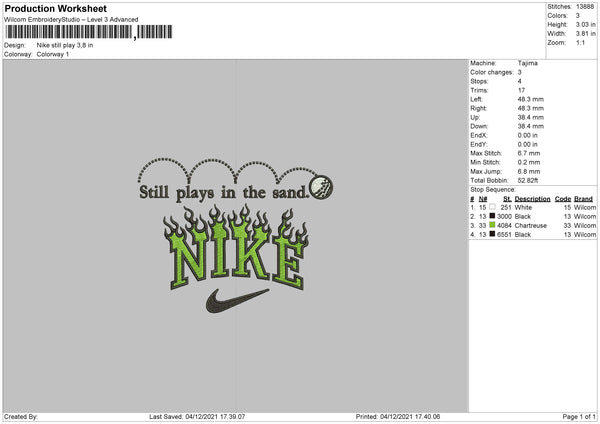Click the black swoosh logo in the design
This screenshot has height=424, width=600.
[237, 301]
